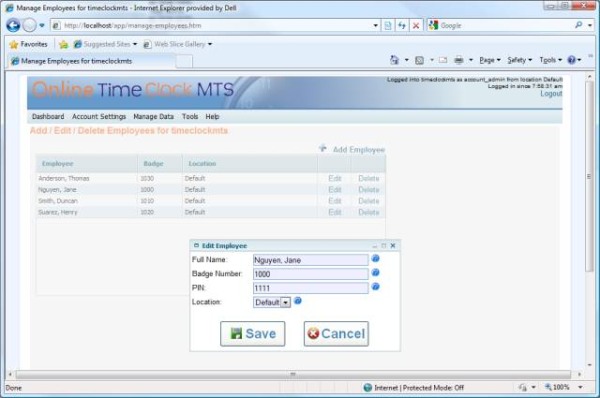
Task: Open the Favorites star button
Action: (x=28, y=44)
